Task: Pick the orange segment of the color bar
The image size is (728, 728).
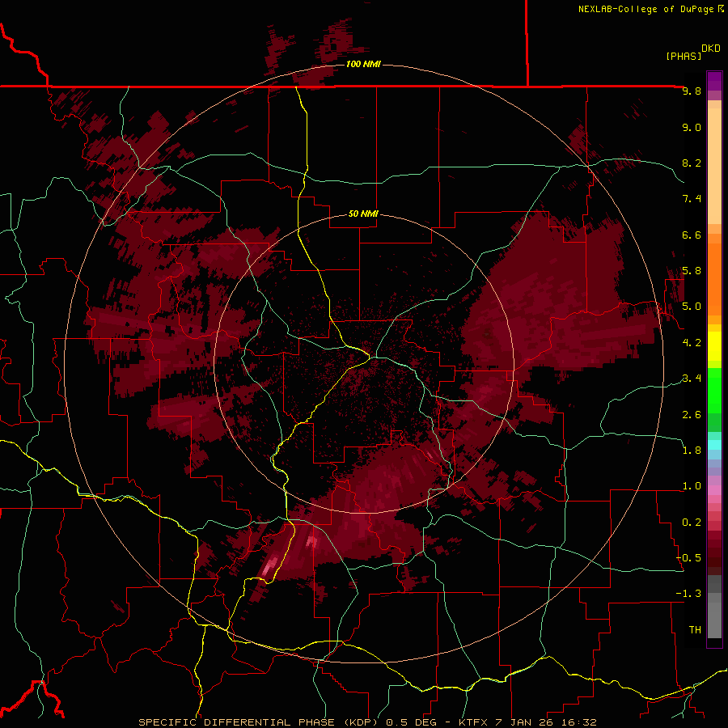Action: [714, 278]
